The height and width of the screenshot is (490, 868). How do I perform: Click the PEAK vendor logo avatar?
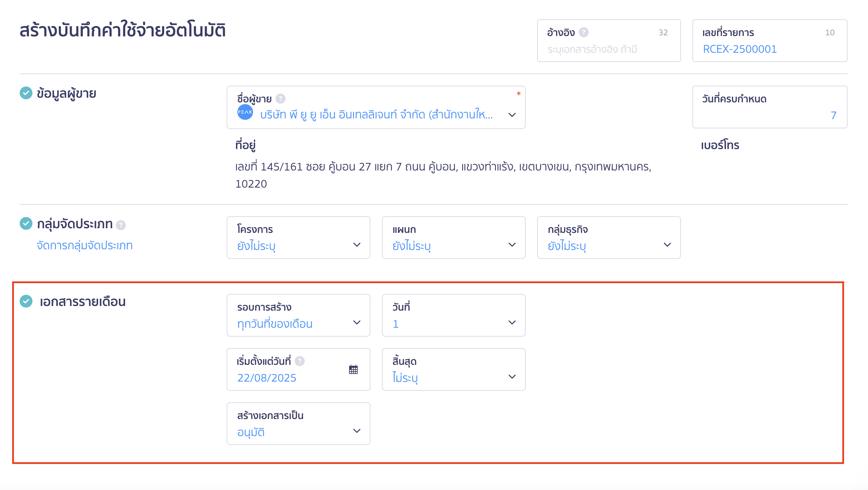point(245,112)
